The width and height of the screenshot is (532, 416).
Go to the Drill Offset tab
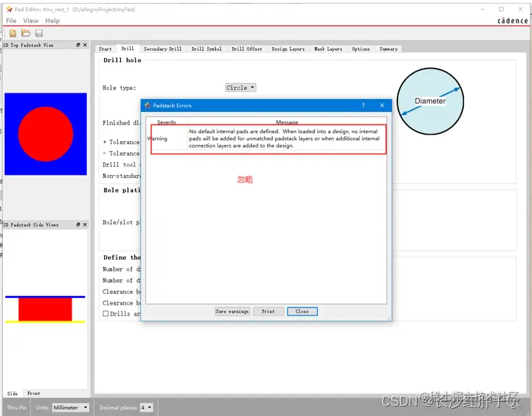(247, 48)
